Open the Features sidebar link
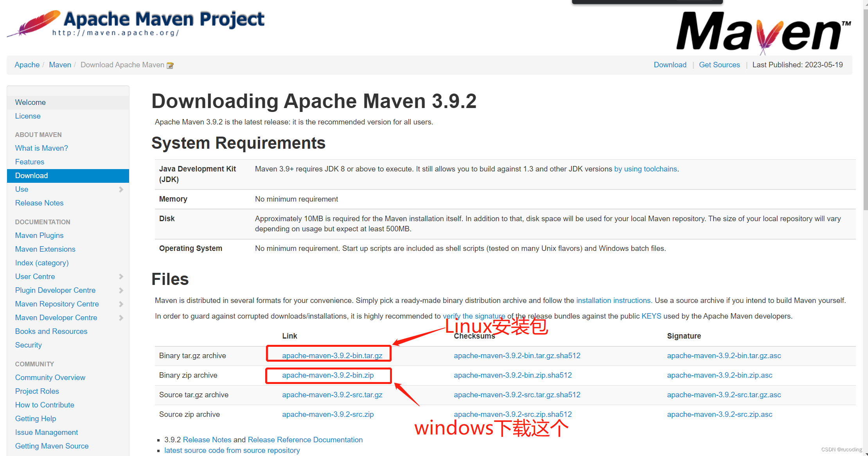 coord(30,162)
